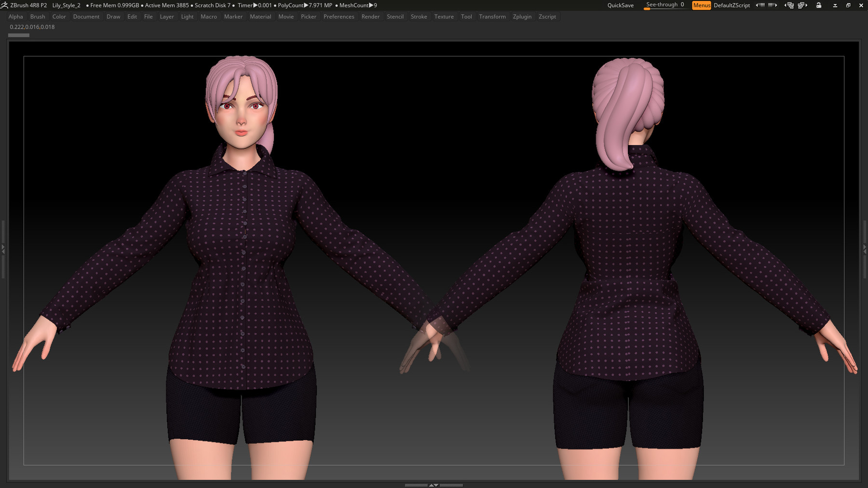Expand the bottom tray divider arrows

click(x=434, y=485)
